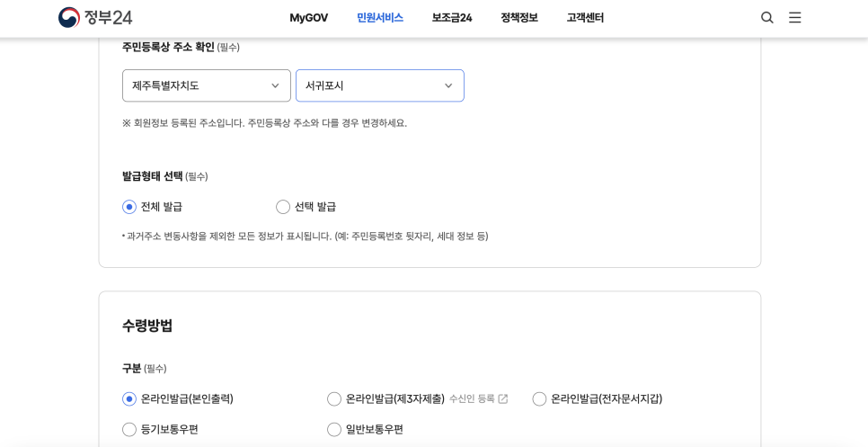Open the hamburger menu icon
The width and height of the screenshot is (868, 447).
point(795,18)
